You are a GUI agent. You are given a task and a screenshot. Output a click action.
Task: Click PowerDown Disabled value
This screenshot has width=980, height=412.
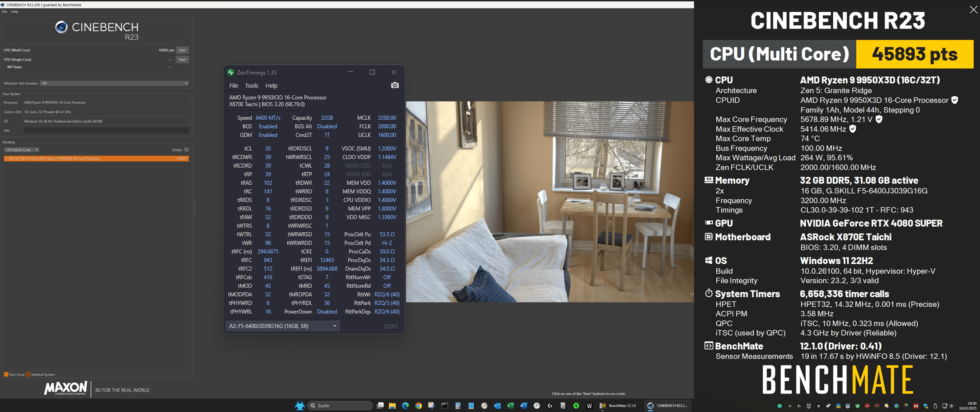(327, 312)
